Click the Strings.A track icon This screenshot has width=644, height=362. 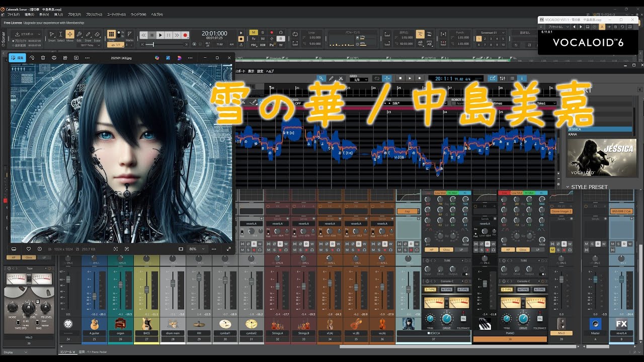pyautogui.click(x=277, y=323)
